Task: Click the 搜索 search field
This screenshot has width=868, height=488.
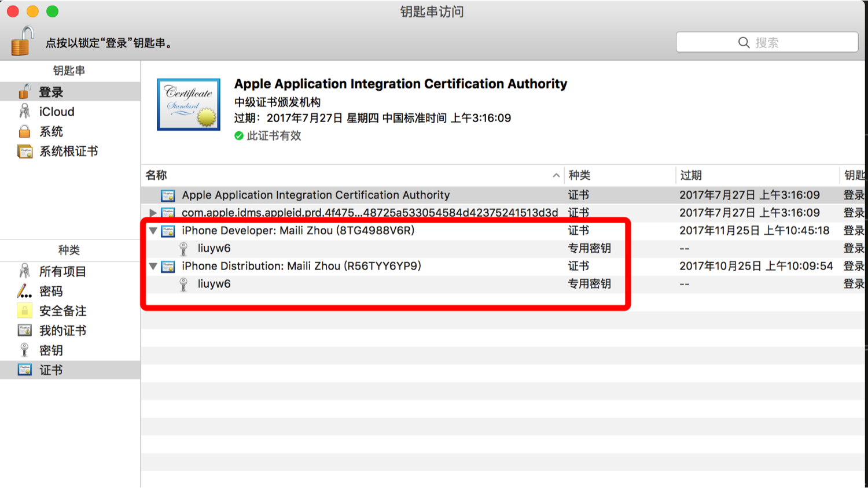Action: pos(767,42)
